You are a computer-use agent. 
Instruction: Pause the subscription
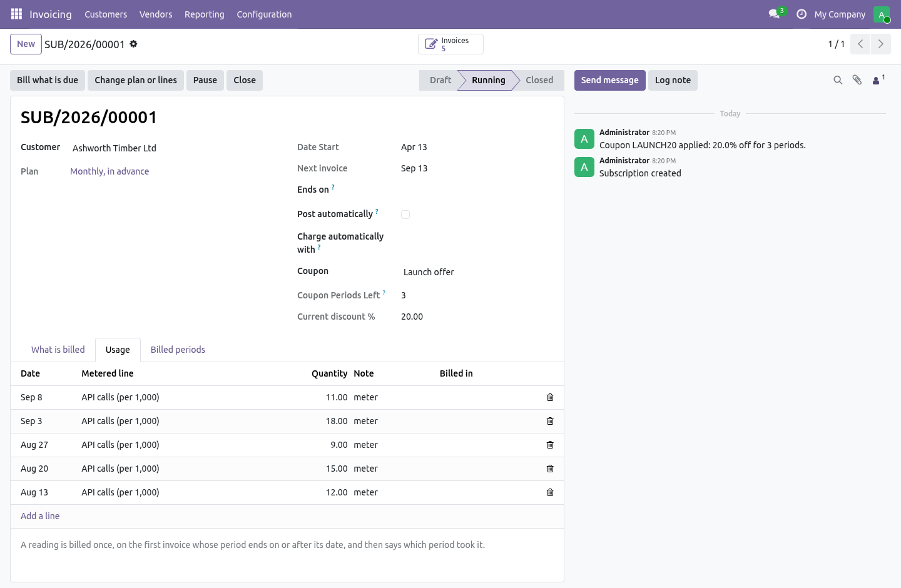(205, 80)
